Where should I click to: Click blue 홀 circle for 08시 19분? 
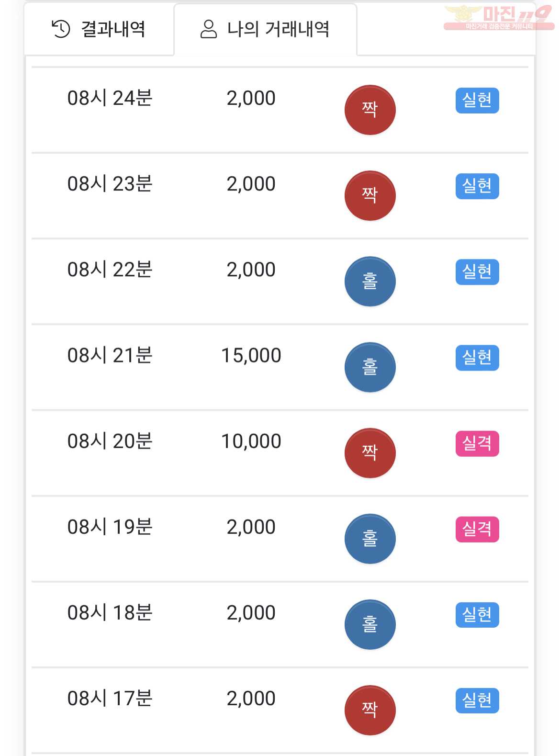(x=370, y=539)
